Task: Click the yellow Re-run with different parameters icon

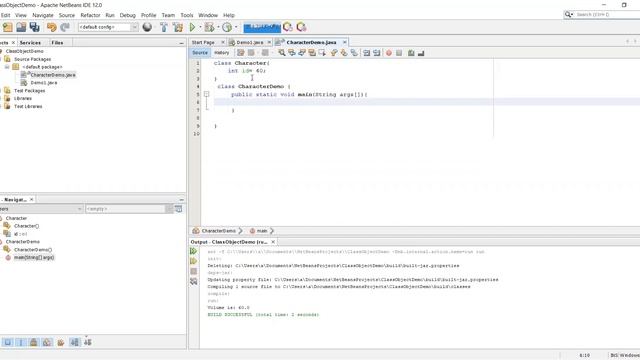Action: [x=193, y=261]
